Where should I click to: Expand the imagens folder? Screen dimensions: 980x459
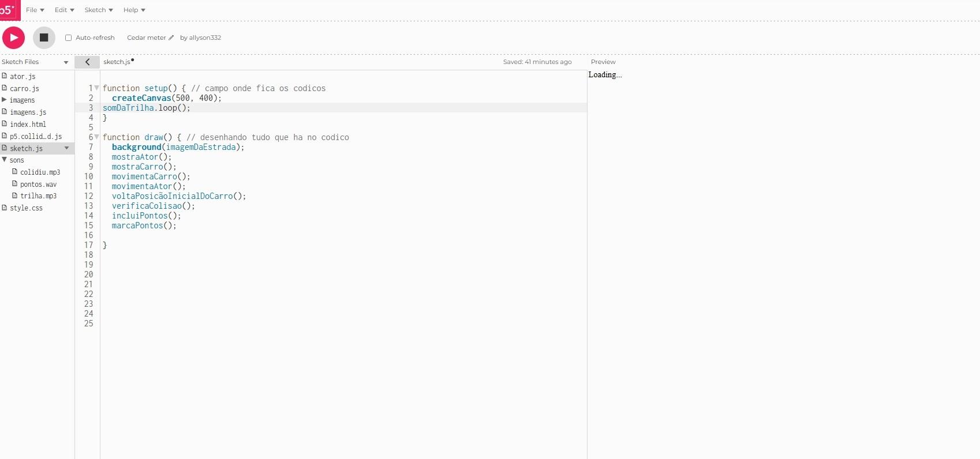click(4, 100)
